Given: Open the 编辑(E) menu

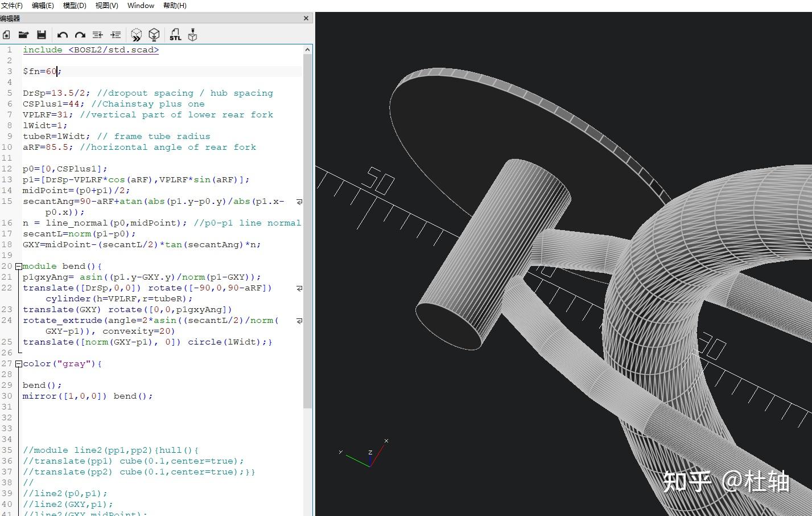Looking at the screenshot, I should click(43, 6).
